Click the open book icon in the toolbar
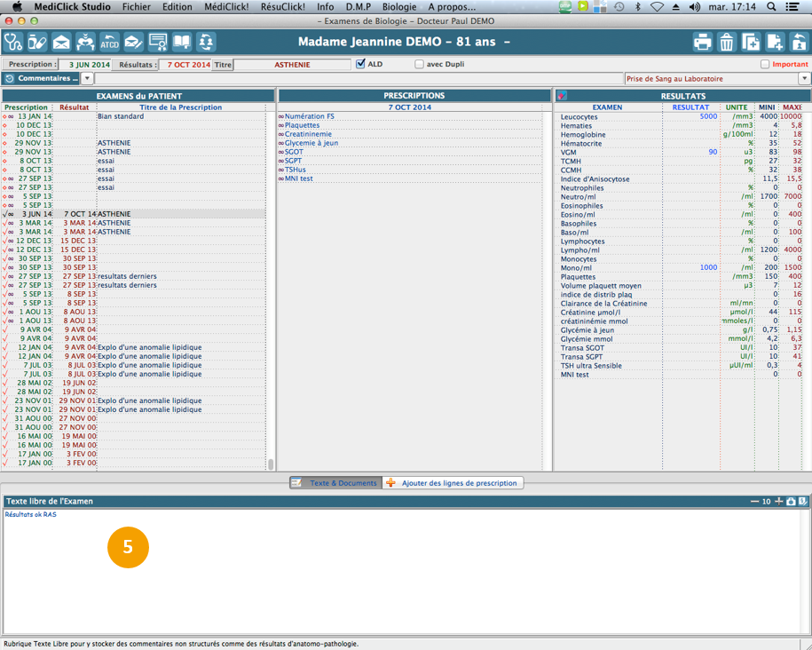Image resolution: width=812 pixels, height=650 pixels. pyautogui.click(x=182, y=42)
